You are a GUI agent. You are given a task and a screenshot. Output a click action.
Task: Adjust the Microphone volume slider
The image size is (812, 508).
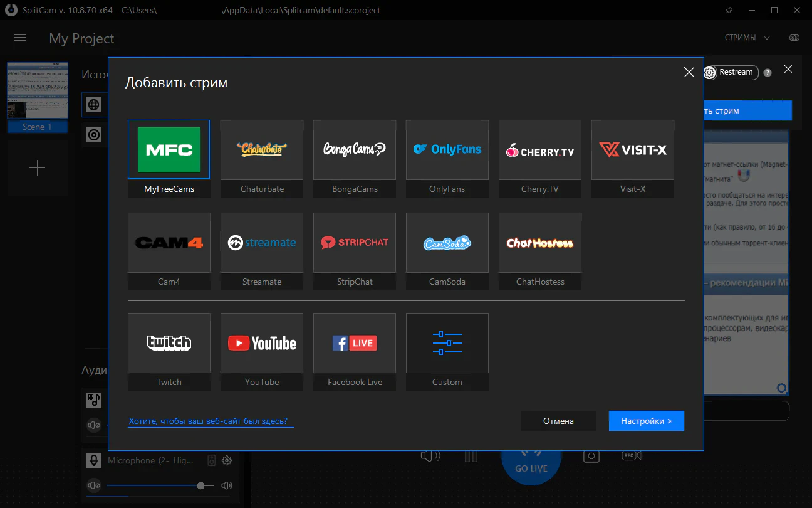pos(200,485)
